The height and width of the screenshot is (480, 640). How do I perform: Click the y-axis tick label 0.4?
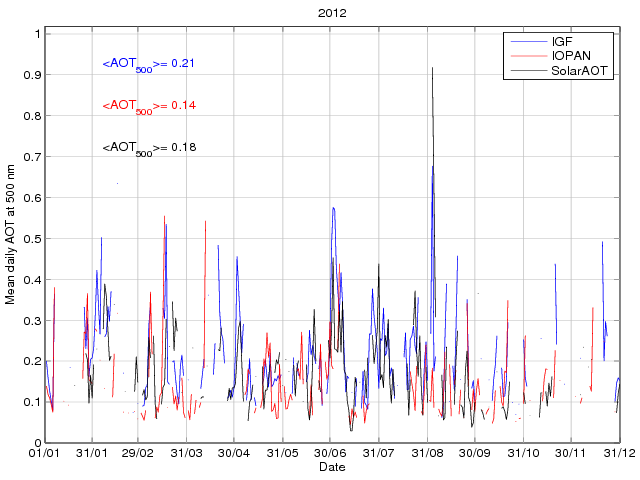point(33,280)
